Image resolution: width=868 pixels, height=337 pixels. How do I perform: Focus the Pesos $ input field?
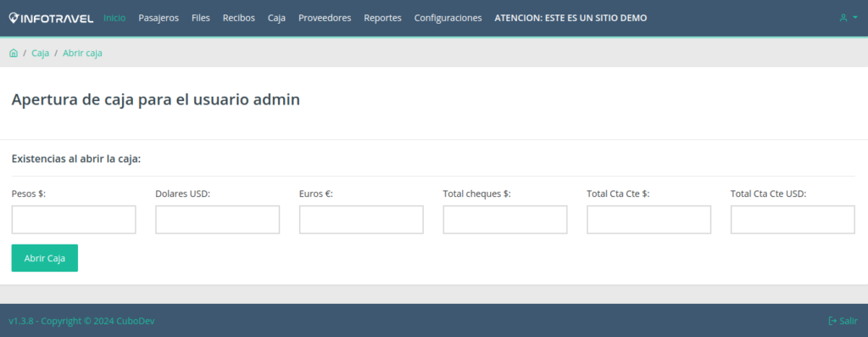[74, 220]
